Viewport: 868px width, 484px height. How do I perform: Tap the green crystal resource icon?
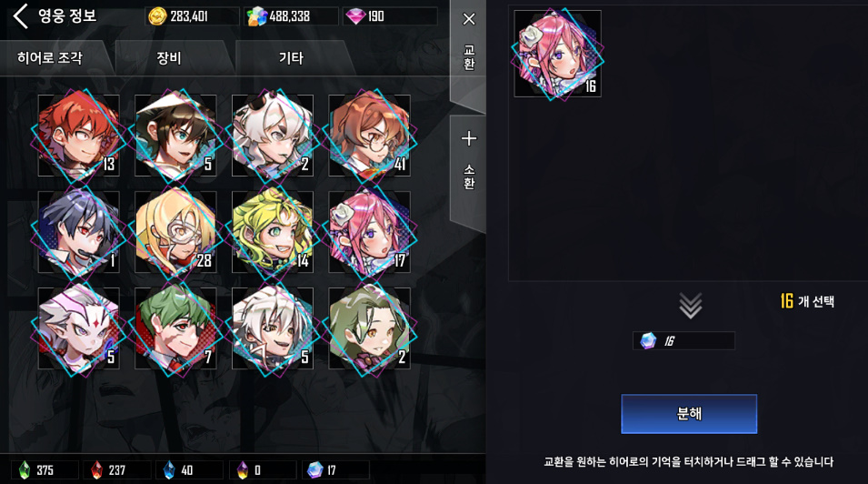(25, 470)
